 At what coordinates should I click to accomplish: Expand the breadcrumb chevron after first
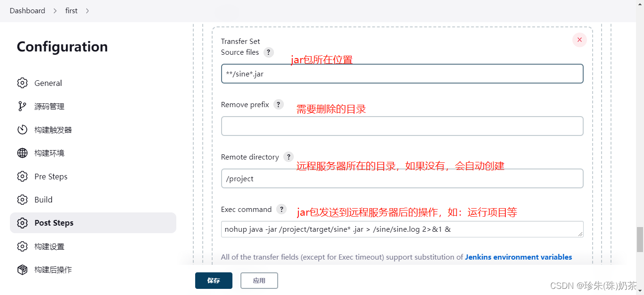[87, 11]
